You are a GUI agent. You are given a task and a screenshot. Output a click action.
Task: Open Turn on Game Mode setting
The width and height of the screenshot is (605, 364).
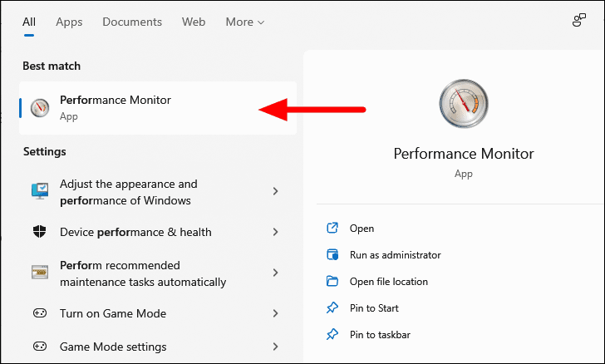158,313
